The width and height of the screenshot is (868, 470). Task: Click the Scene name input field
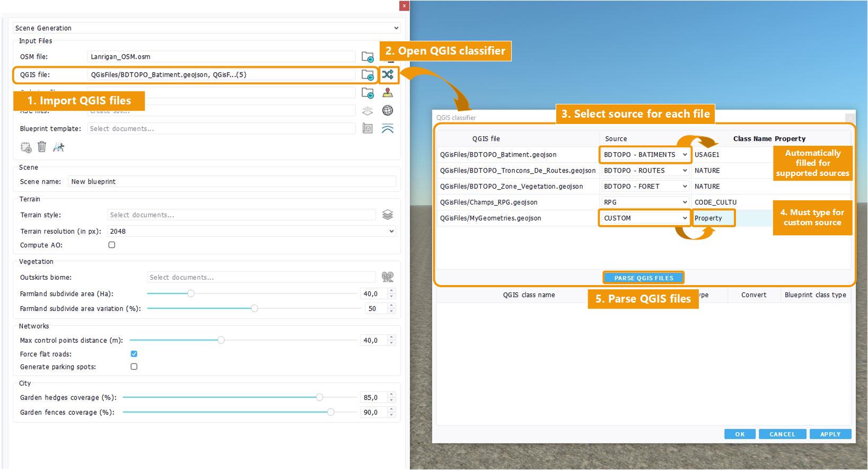(x=232, y=182)
